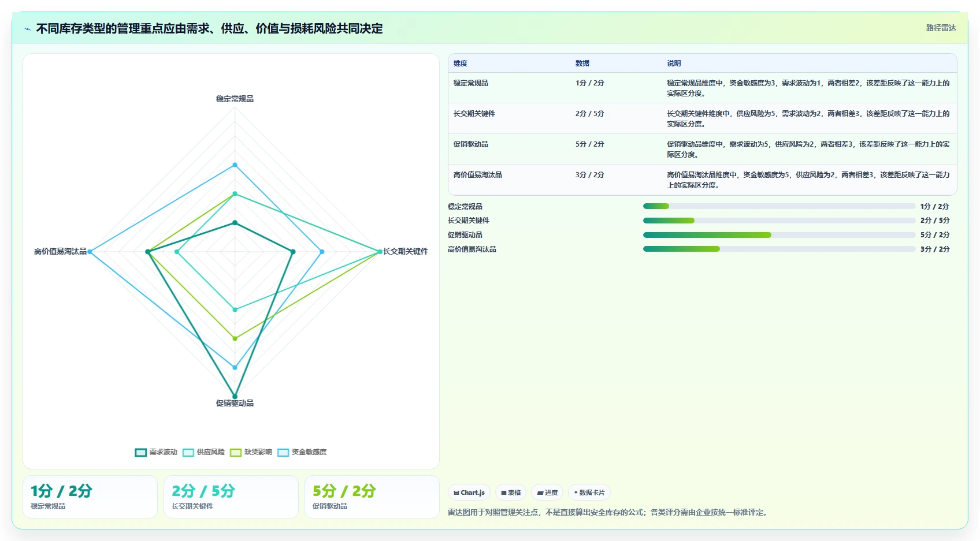The height and width of the screenshot is (541, 980).
Task: Toggle the 资金敏感度 legend series
Action: point(302,452)
